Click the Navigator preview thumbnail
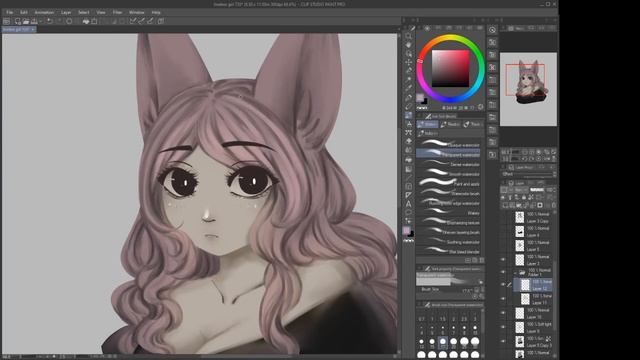640x360 pixels. click(x=528, y=89)
